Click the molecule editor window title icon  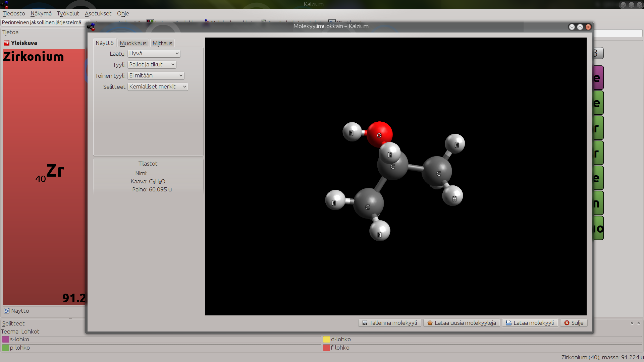[x=91, y=26]
